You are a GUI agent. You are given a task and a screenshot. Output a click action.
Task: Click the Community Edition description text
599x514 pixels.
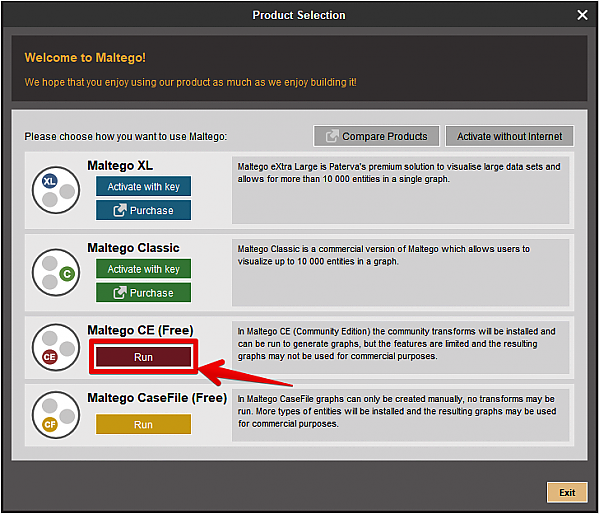click(397, 344)
